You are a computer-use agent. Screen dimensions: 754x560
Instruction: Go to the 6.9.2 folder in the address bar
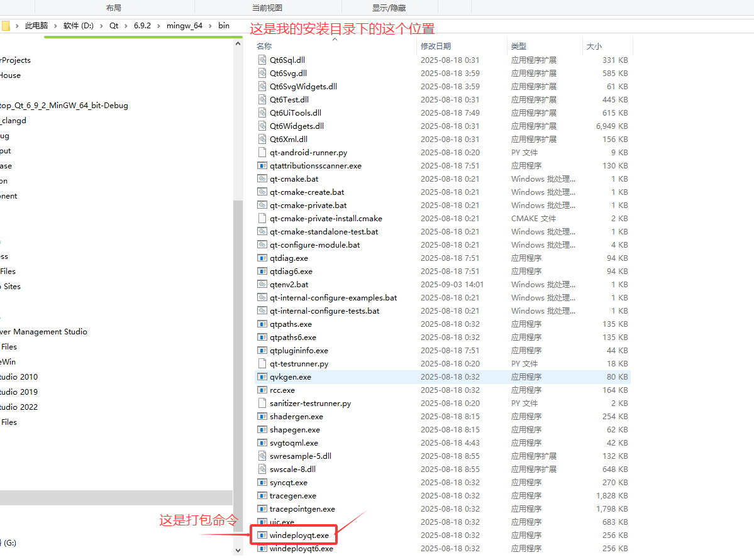(x=142, y=26)
